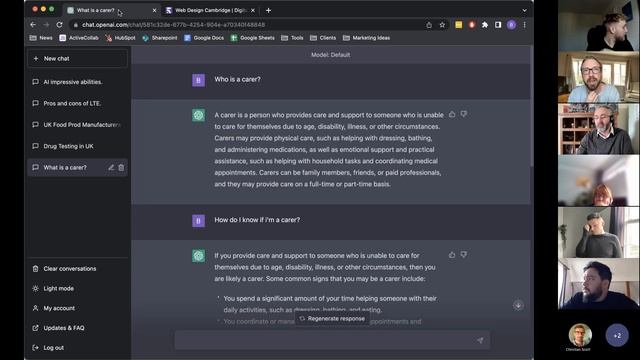Open the purple profile avatar in toolbar

511,25
